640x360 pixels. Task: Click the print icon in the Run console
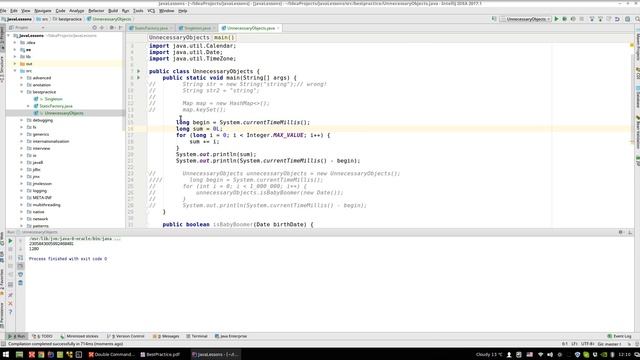pos(20,274)
